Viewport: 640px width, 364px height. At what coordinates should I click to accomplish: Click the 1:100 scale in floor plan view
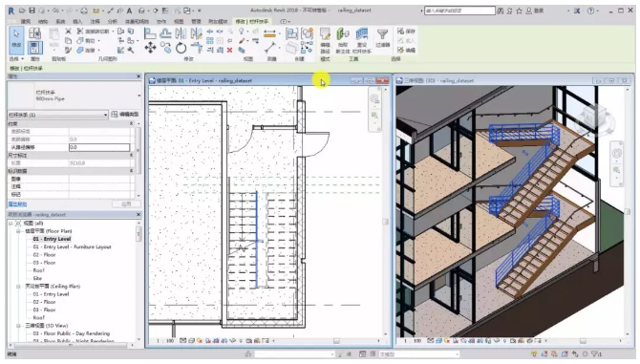(x=165, y=341)
